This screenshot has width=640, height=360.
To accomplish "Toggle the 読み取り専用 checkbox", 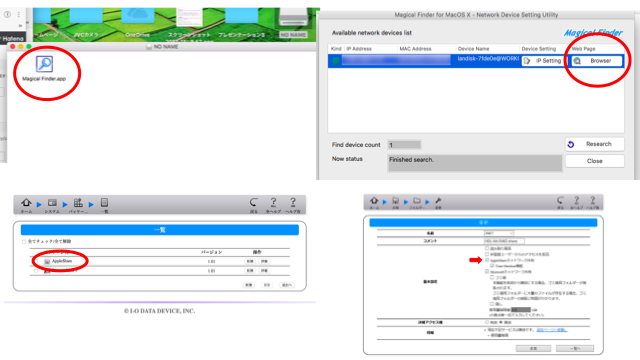I will coord(487,248).
